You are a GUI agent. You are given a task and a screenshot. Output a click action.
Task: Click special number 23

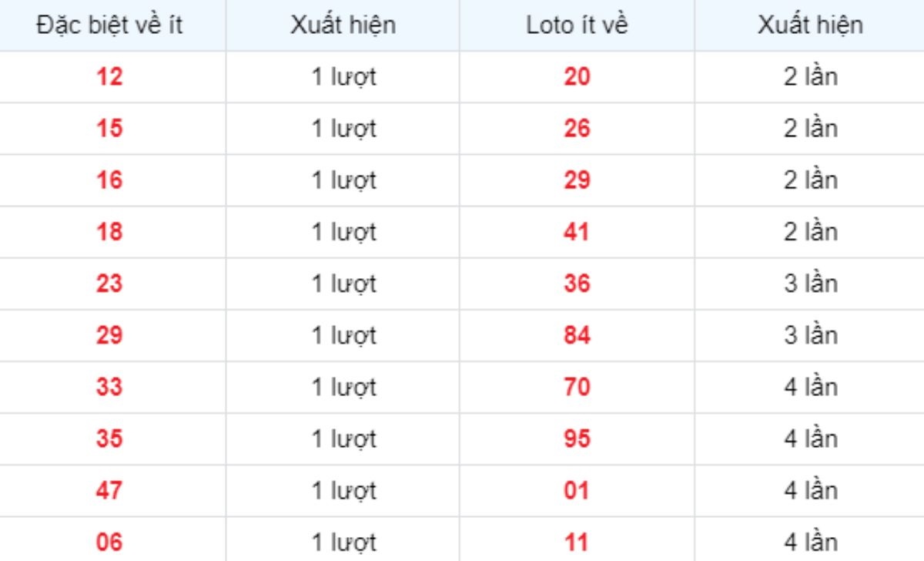109,283
